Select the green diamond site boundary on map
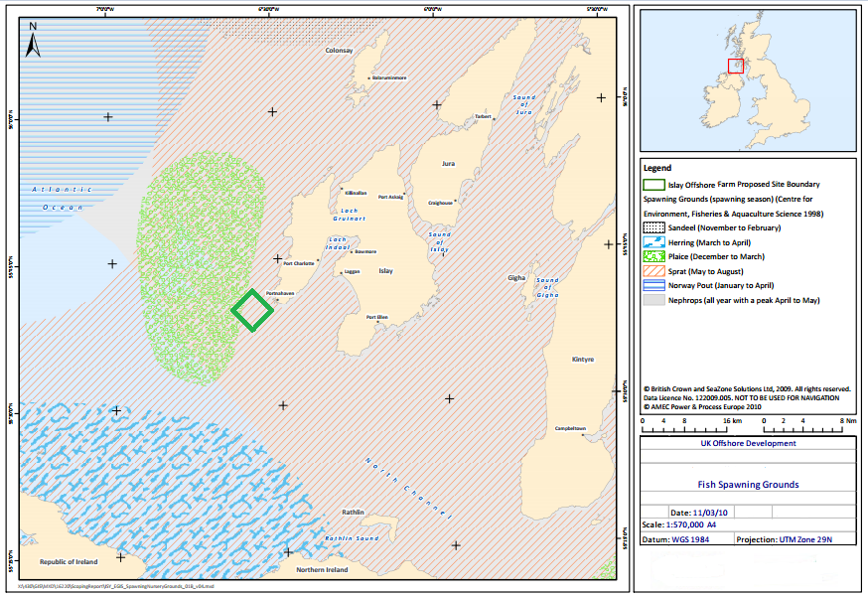The width and height of the screenshot is (868, 597). point(252,310)
